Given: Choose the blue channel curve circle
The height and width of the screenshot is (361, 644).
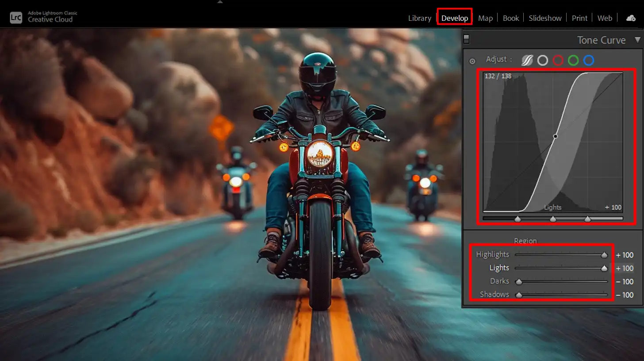Looking at the screenshot, I should click(589, 60).
